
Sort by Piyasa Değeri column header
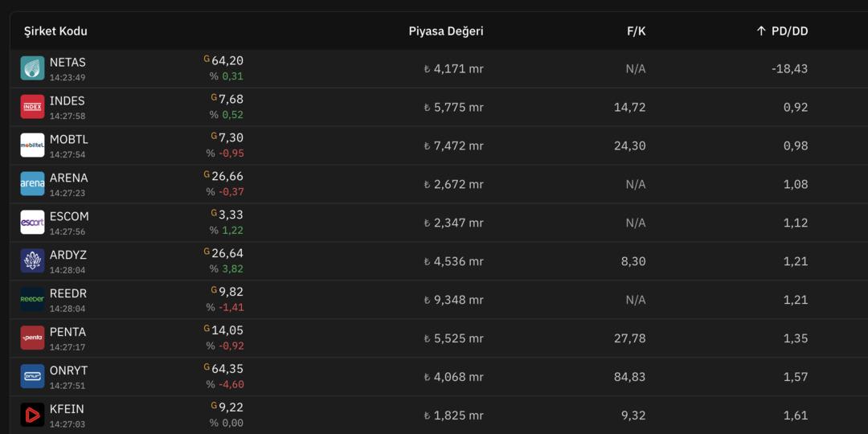[445, 31]
